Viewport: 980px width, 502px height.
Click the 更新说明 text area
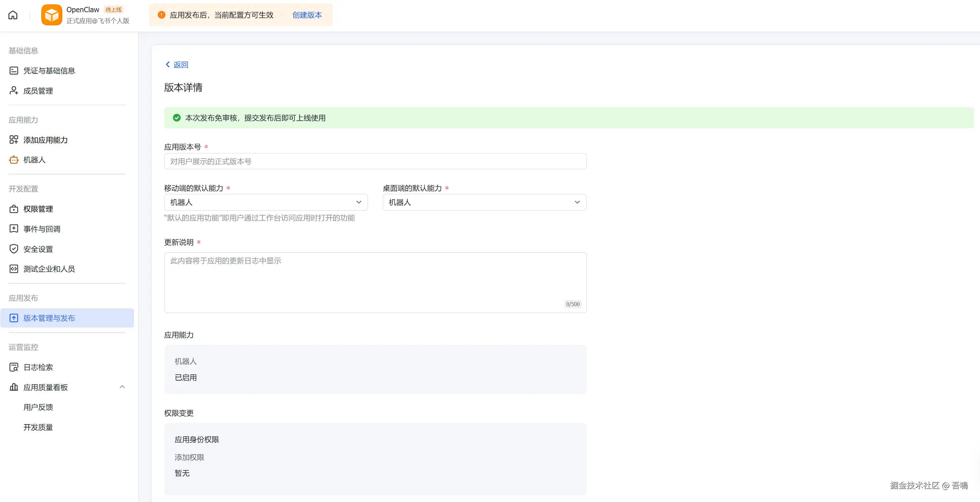point(375,282)
